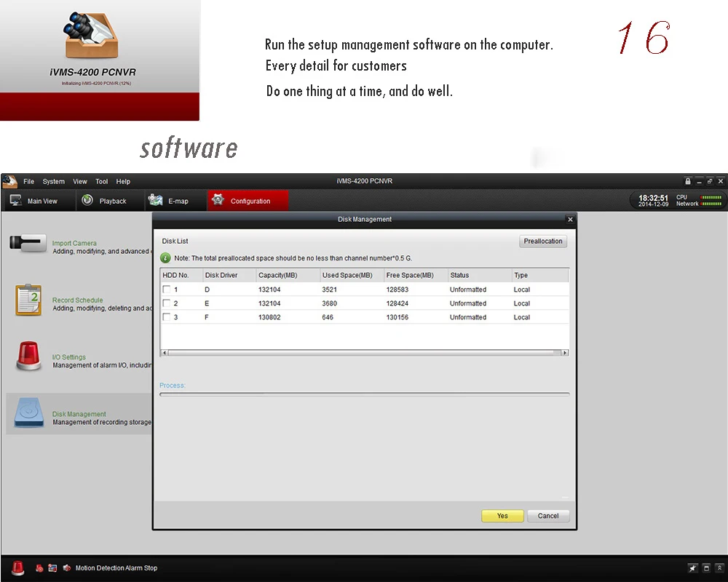Click the alarm image icon in status bar
Viewport: 728px width, 582px height.
click(x=52, y=568)
